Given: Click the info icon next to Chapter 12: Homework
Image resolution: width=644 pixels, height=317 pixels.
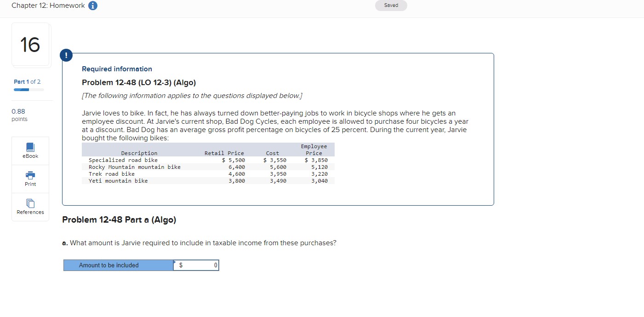Looking at the screenshot, I should (92, 6).
